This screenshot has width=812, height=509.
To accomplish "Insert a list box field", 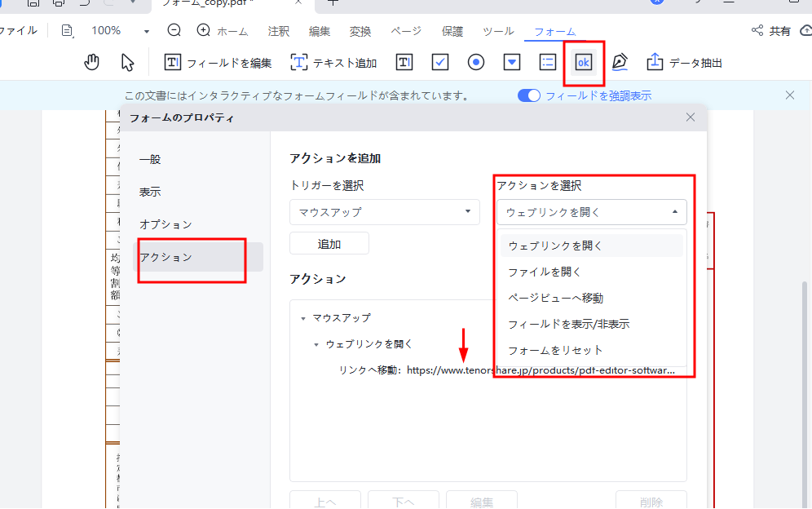I will pos(547,61).
